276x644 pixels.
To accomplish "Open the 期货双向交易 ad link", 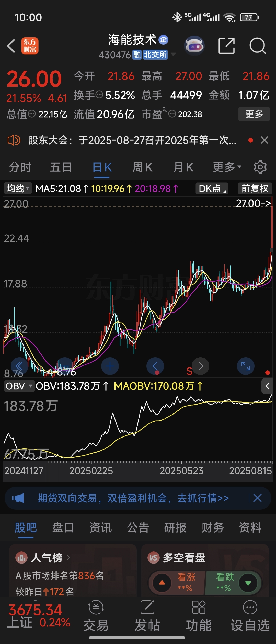I will pyautogui.click(x=133, y=498).
